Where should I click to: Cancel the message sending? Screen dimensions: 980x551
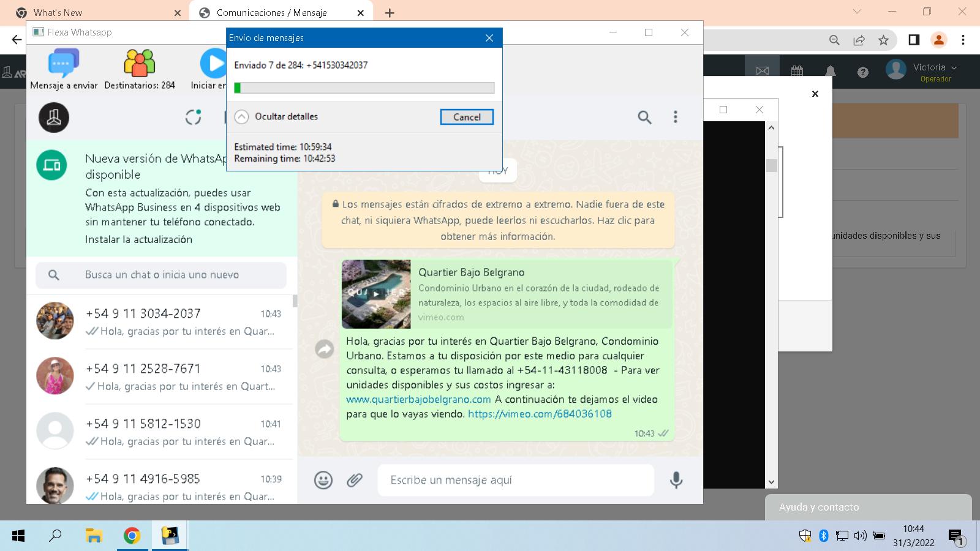467,117
